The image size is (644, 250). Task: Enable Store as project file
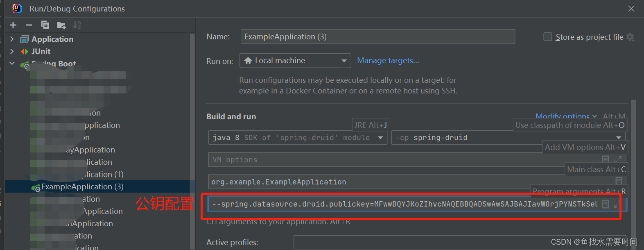tap(547, 37)
